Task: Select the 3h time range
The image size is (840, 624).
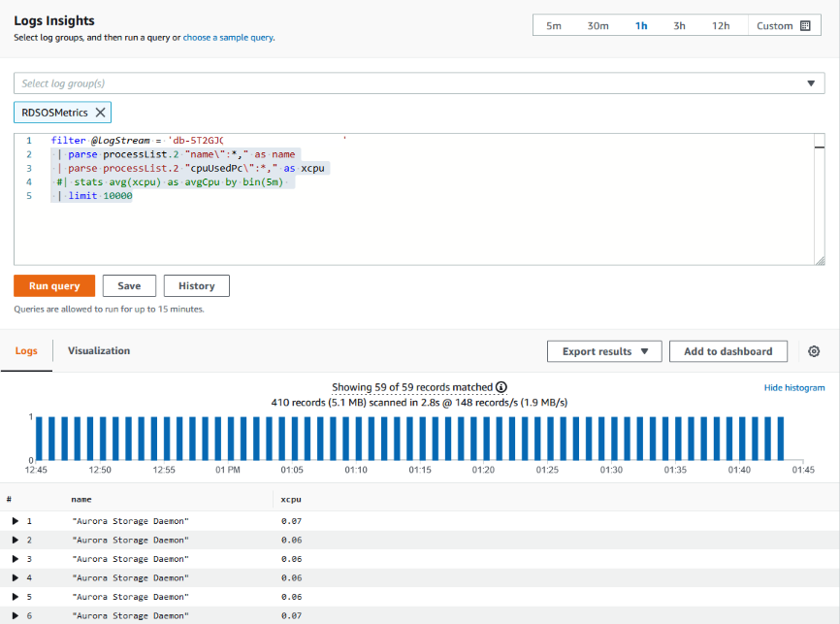Action: [x=680, y=25]
